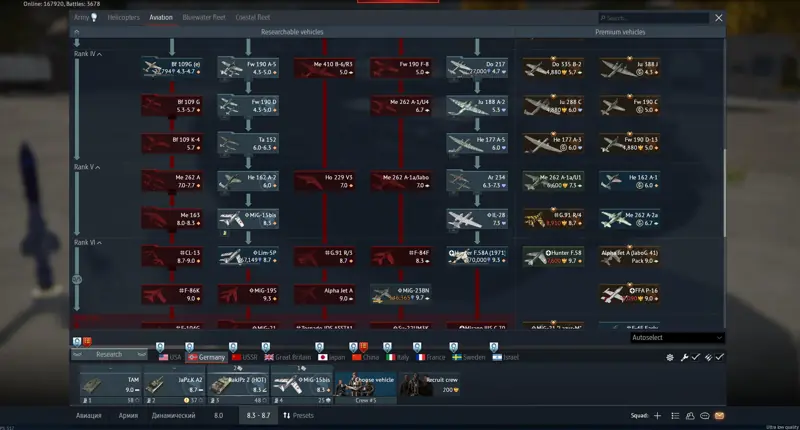
Task: Select the USSR nation tab
Action: click(x=244, y=357)
